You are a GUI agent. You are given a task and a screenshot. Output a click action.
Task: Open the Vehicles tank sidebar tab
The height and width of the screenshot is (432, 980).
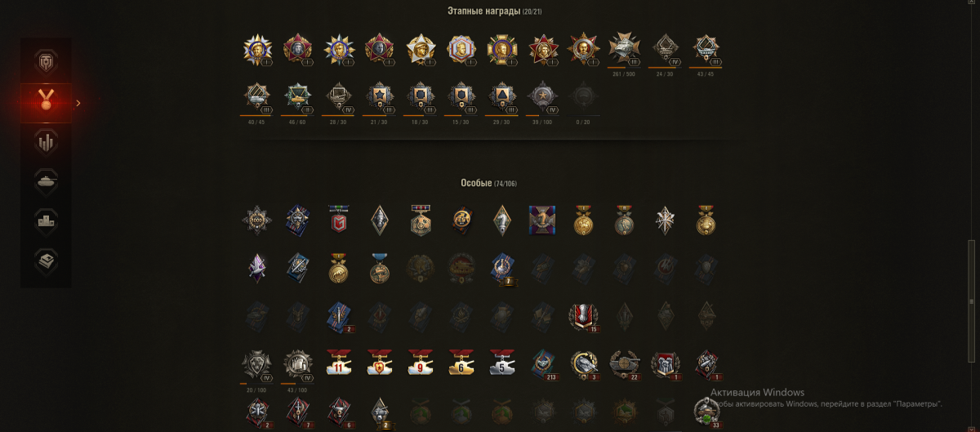coord(46,181)
